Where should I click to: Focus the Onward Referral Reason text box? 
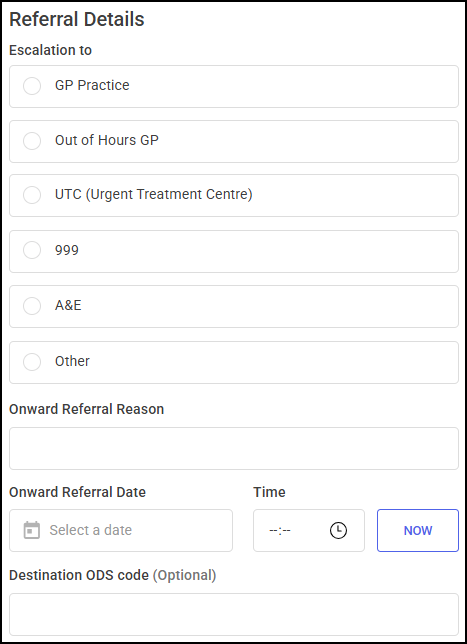coord(234,448)
